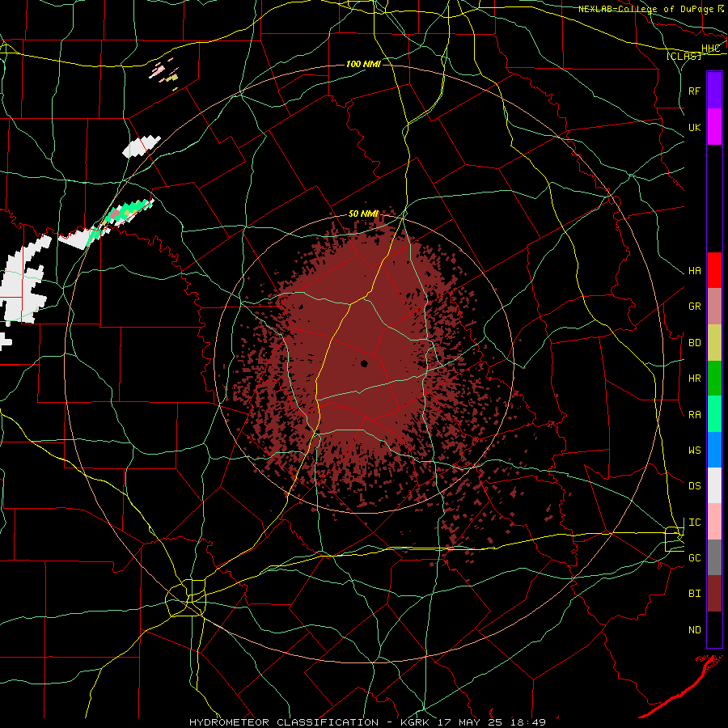Viewport: 728px width, 728px height.
Task: Click the UK magenta legend swatch
Action: (714, 127)
